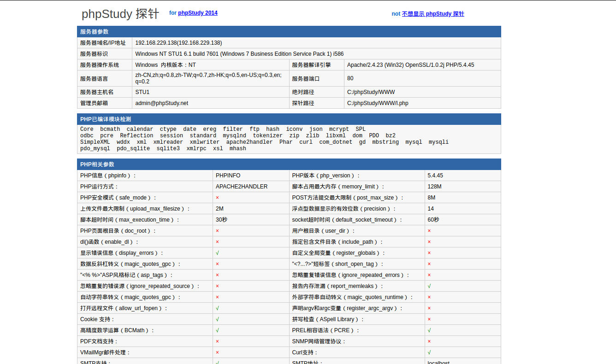Click the green check for BCMath

click(217, 330)
